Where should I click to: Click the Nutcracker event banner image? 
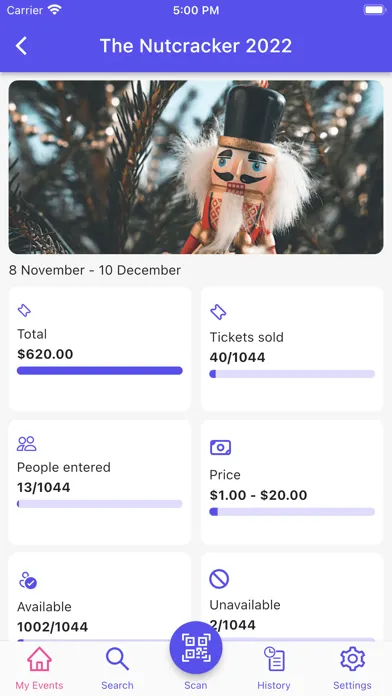196,167
